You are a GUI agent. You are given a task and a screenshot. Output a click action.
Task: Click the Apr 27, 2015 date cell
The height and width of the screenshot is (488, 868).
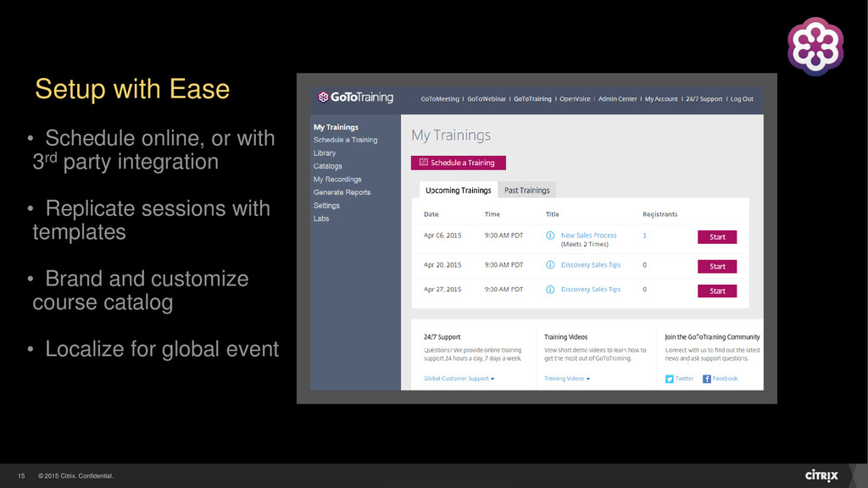pyautogui.click(x=442, y=290)
